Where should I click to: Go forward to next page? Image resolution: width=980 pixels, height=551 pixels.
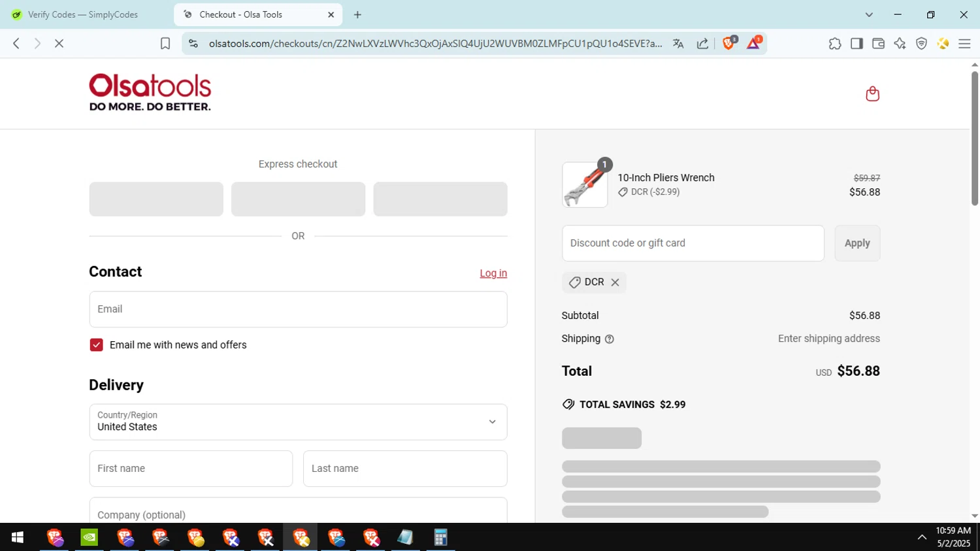pos(37,44)
